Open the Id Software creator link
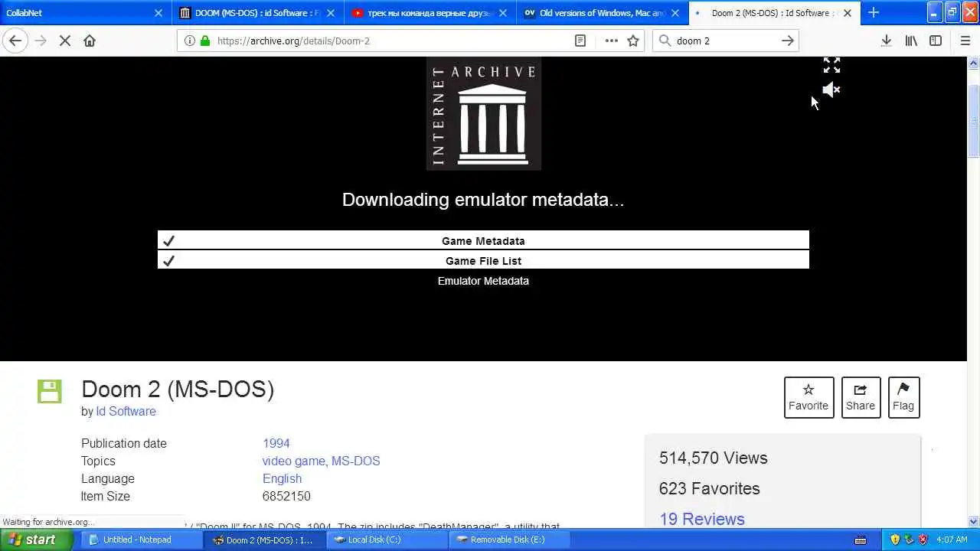This screenshot has height=551, width=980. (x=126, y=411)
